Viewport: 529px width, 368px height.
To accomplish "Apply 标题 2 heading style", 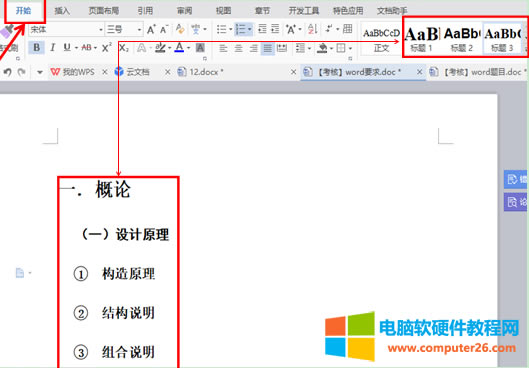I will pos(462,39).
